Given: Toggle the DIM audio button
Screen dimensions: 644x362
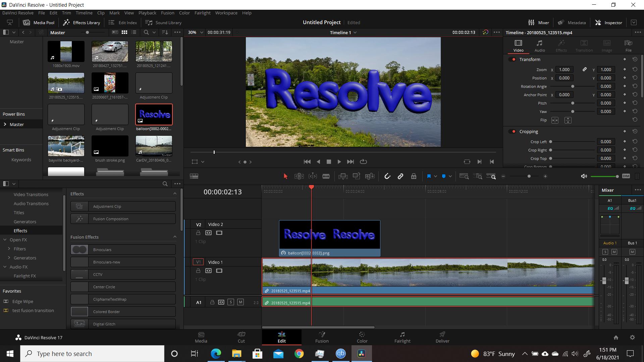Looking at the screenshot, I should (x=626, y=176).
